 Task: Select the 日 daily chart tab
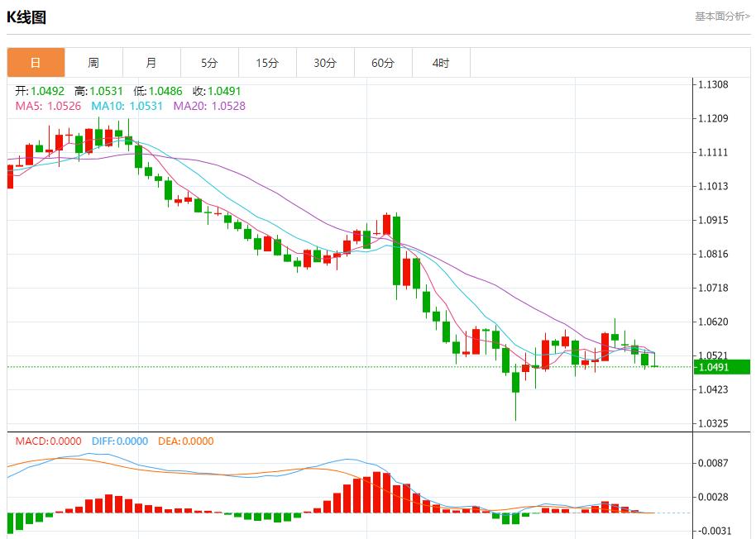[x=36, y=63]
